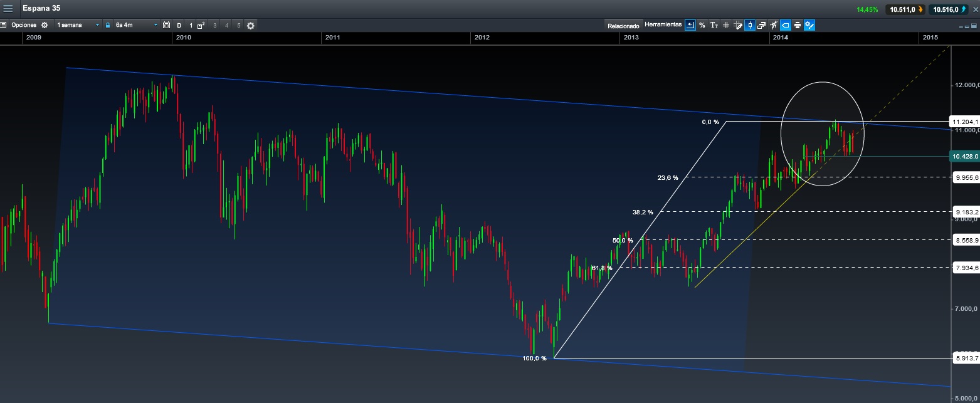
Task: Toggle the return-arrow tool in Herramientas
Action: click(690, 25)
